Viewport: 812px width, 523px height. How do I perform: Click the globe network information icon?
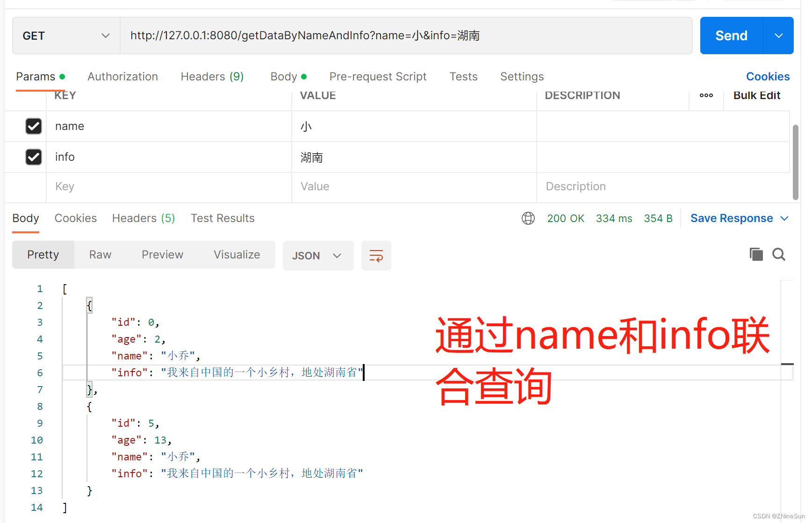pyautogui.click(x=528, y=218)
